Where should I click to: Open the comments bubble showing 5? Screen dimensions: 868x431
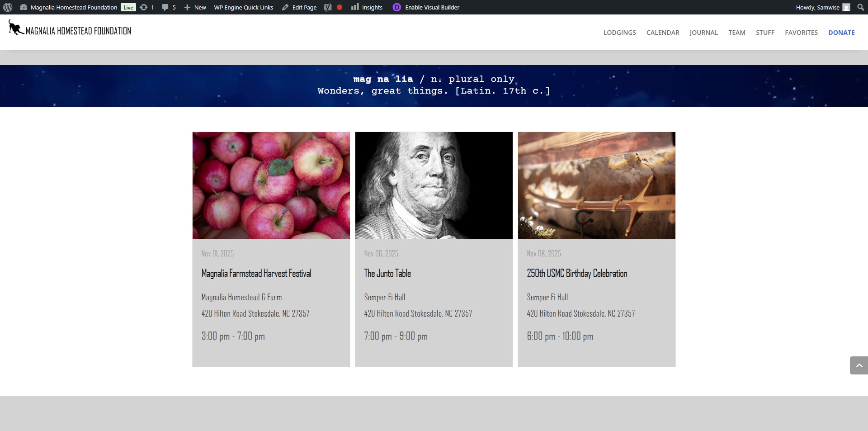point(169,7)
